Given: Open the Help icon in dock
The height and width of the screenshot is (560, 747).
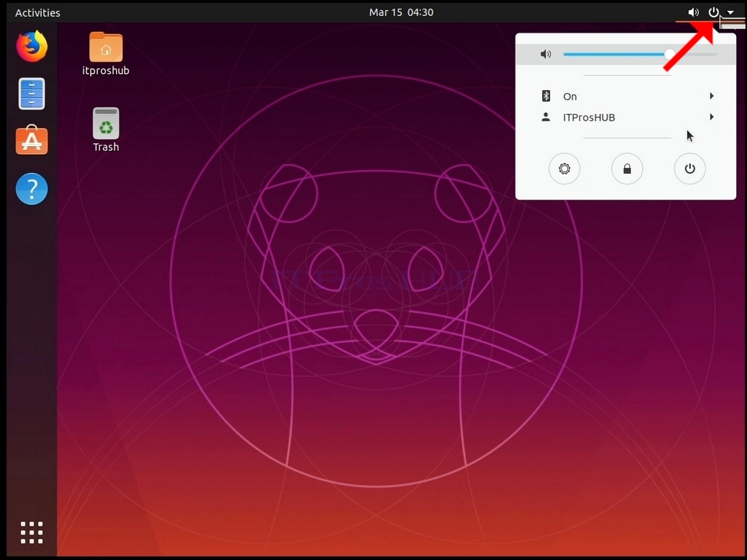Looking at the screenshot, I should pos(31,189).
